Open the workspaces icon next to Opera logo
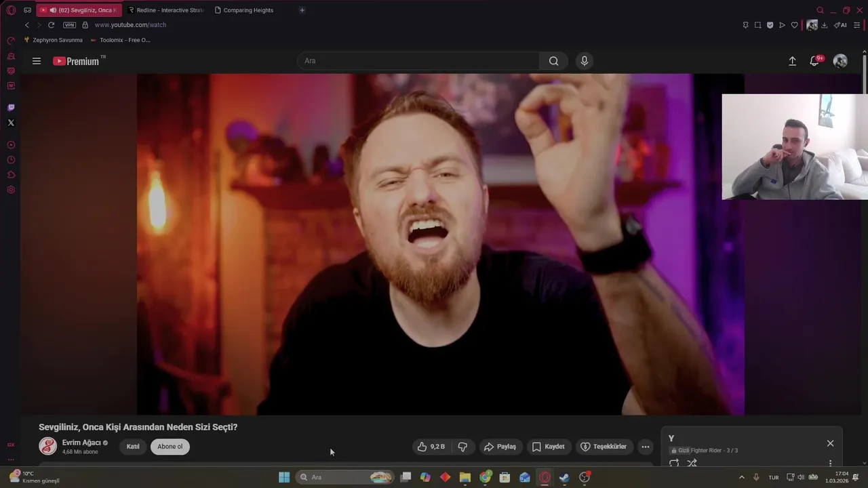The width and height of the screenshot is (868, 488). (27, 10)
